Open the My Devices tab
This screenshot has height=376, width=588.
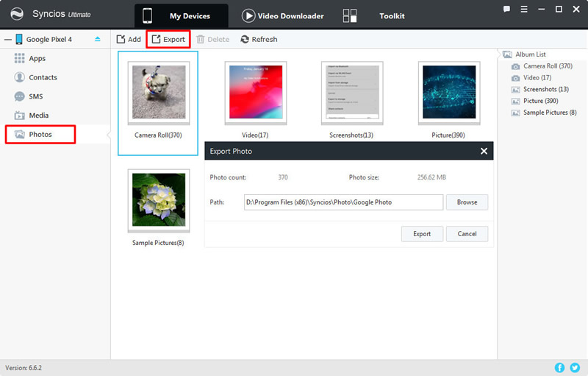181,15
